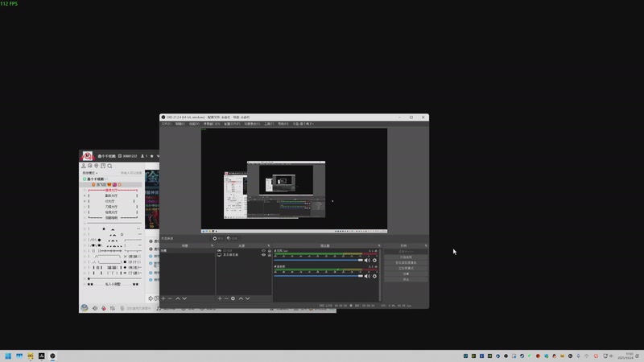The image size is (644, 362).
Task: Click the equalizer mixer icon at the chat window bottom
Action: [113, 308]
